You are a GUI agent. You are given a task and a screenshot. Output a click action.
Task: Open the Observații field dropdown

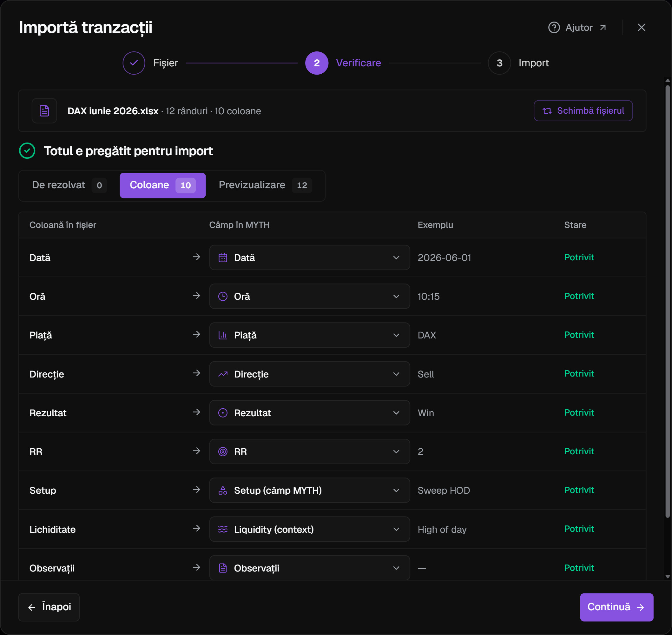(x=309, y=568)
